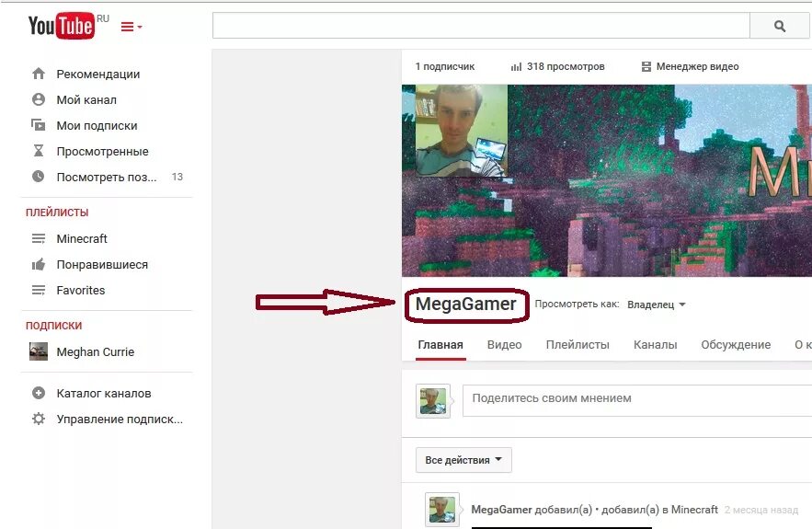This screenshot has height=529, width=812.
Task: Open Мои подписки
Action: coord(97,126)
